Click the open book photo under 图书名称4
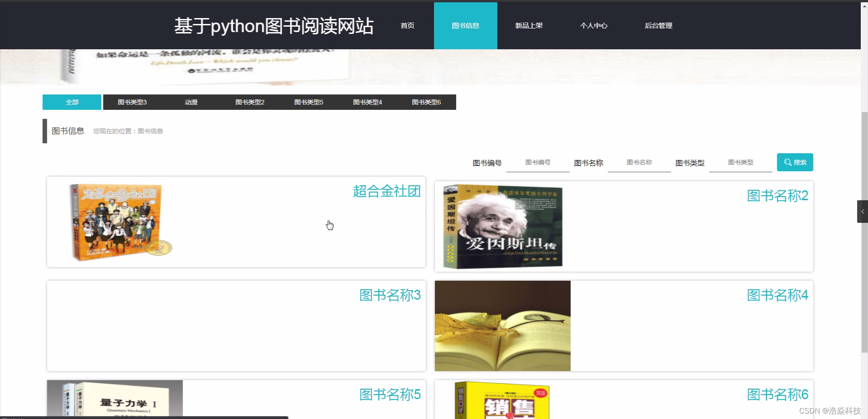868x419 pixels. point(502,325)
